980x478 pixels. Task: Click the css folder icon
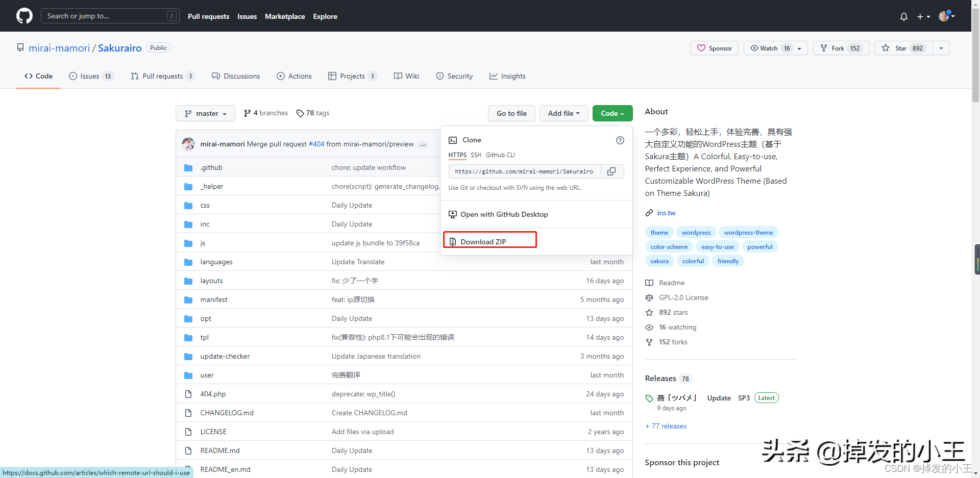[188, 205]
